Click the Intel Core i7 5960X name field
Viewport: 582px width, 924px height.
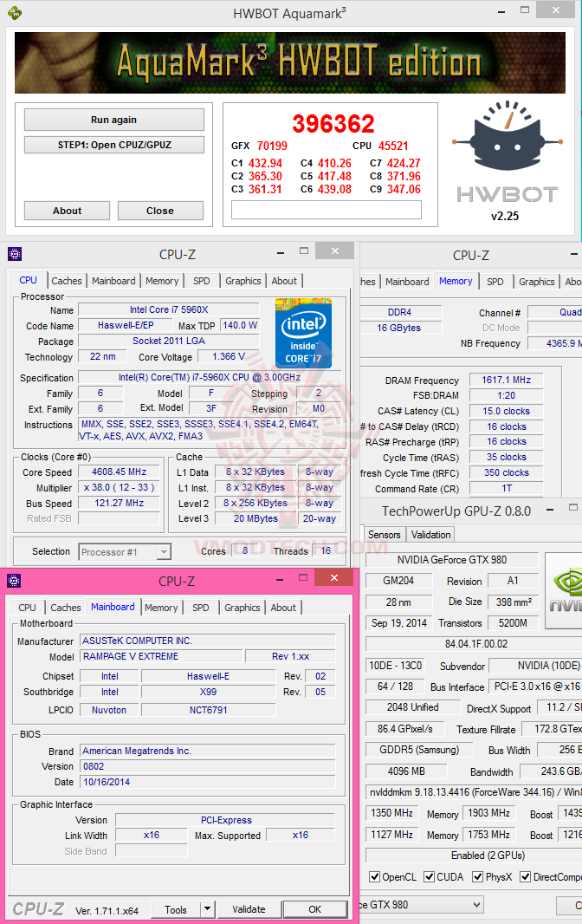[x=169, y=309]
